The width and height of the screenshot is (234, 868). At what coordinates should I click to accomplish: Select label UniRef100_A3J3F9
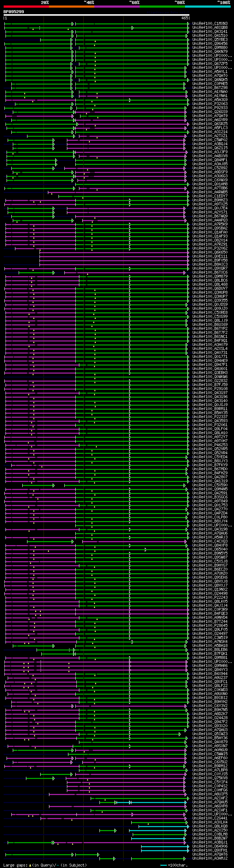point(210,152)
